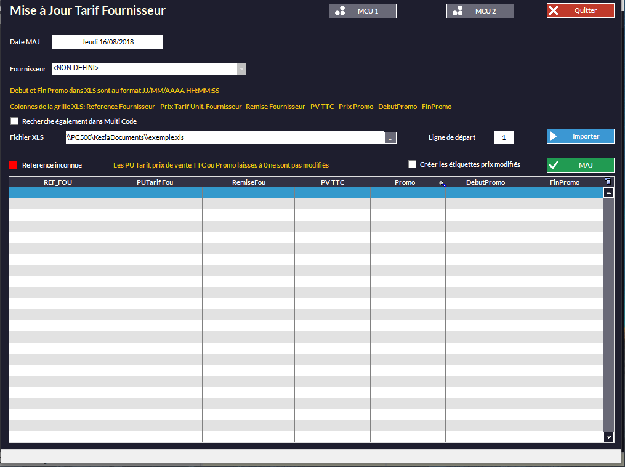Sort by REF_FOU column header

[x=57, y=182]
